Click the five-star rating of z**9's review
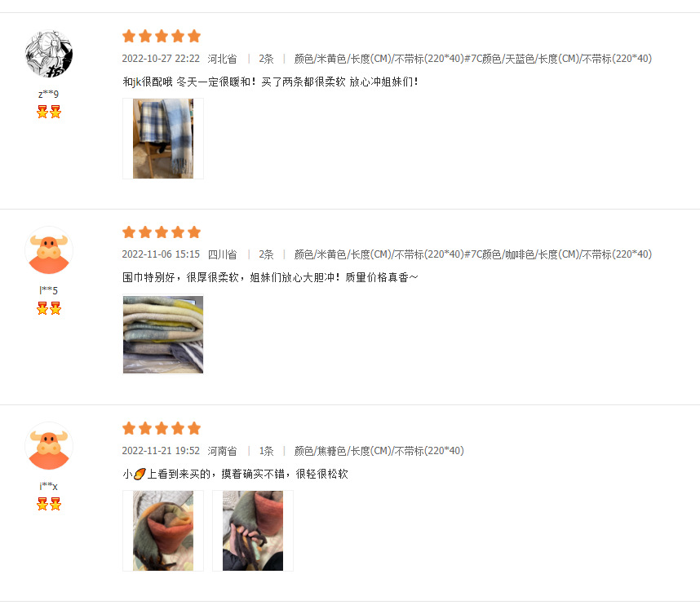 [162, 36]
